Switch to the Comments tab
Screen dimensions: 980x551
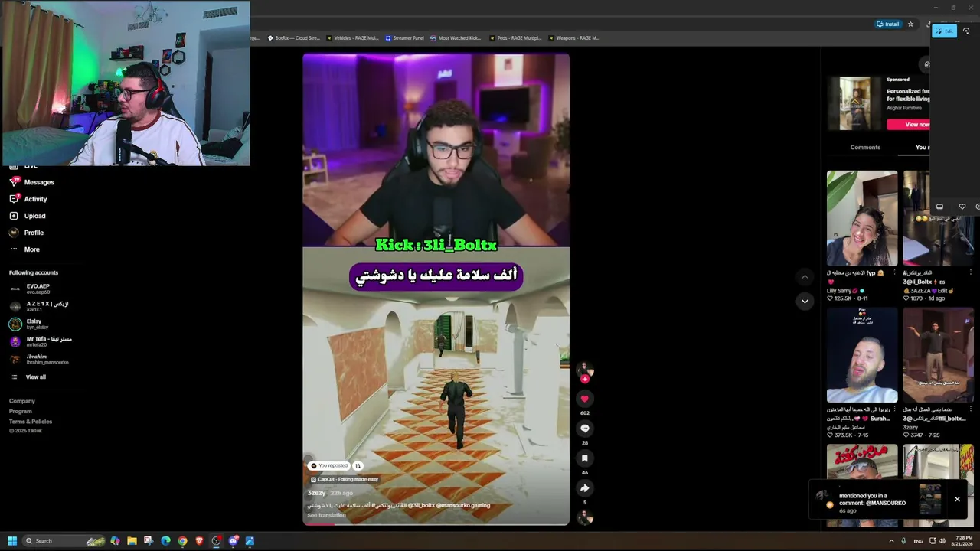point(865,147)
